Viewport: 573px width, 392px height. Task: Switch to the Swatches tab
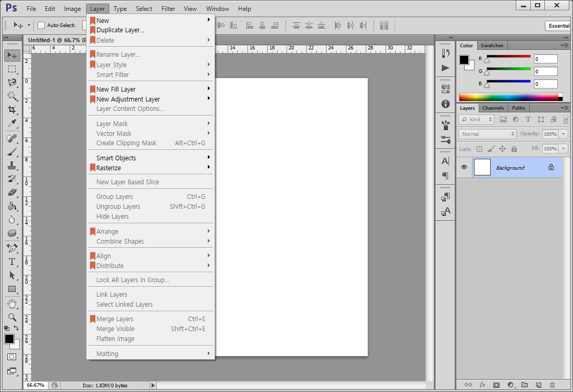492,45
